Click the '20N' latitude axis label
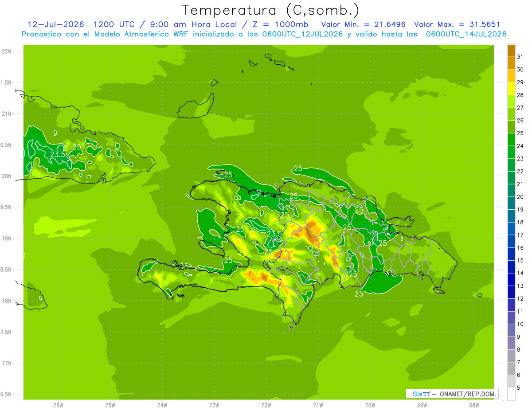 pyautogui.click(x=7, y=176)
